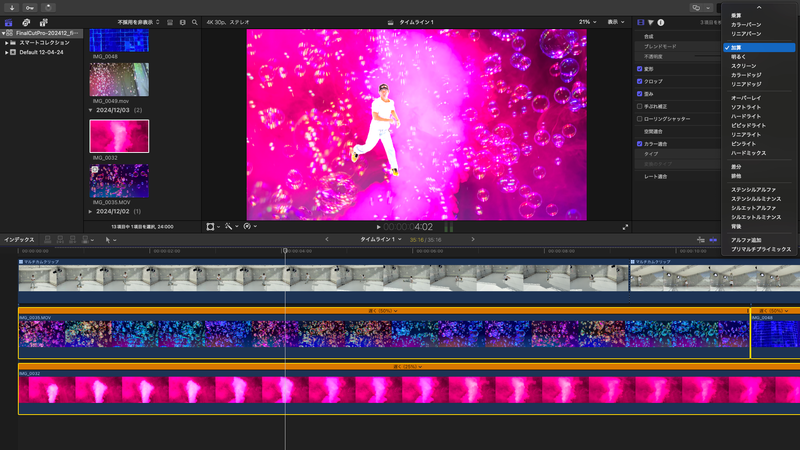Click the connect clip to storyline icon
Screen dimensions: 800x450
pyautogui.click(x=47, y=239)
